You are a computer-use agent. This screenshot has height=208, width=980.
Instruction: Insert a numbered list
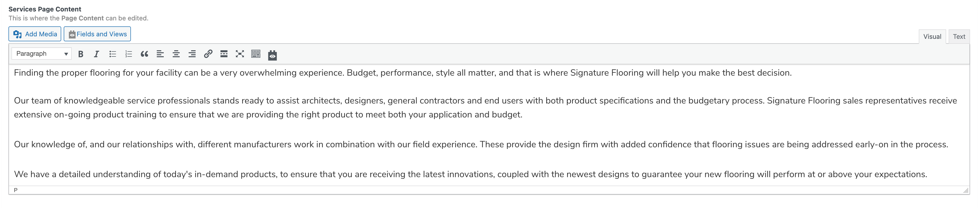tap(129, 54)
